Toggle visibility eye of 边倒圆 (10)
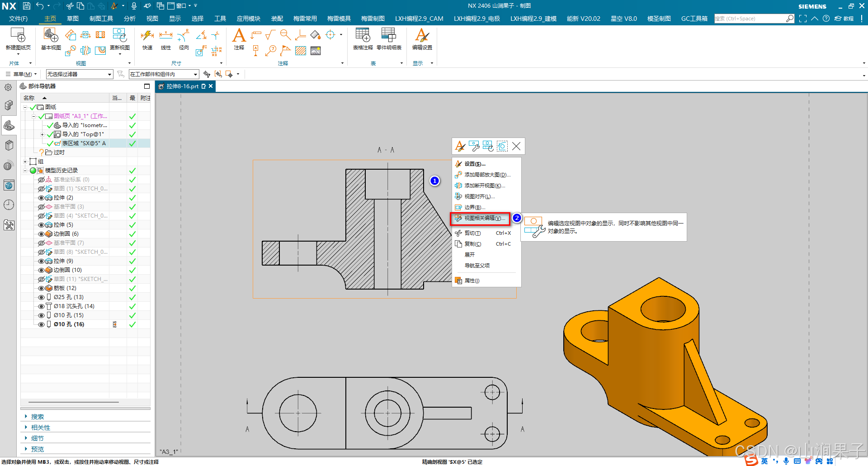The height and width of the screenshot is (466, 868). click(41, 270)
